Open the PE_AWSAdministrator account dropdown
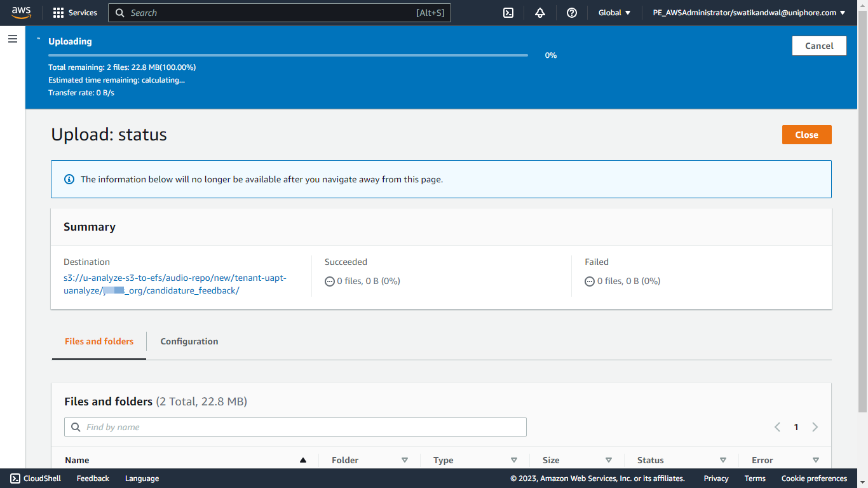This screenshot has height=488, width=868. (749, 13)
